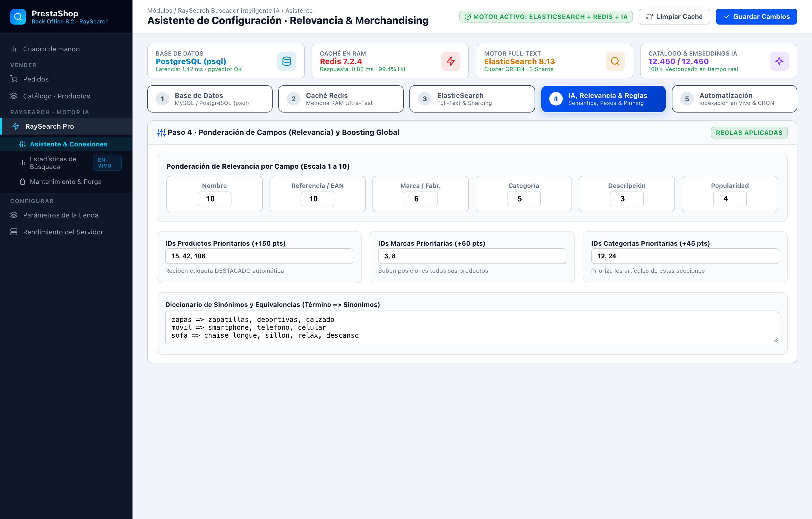Click the PostgreSQL database icon
Screen dimensions: 812x519
pos(287,61)
